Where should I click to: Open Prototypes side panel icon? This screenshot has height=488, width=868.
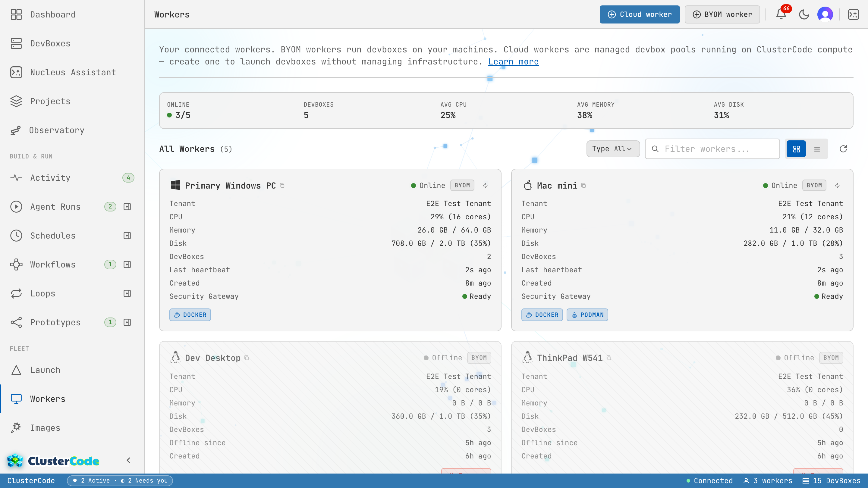pos(127,322)
